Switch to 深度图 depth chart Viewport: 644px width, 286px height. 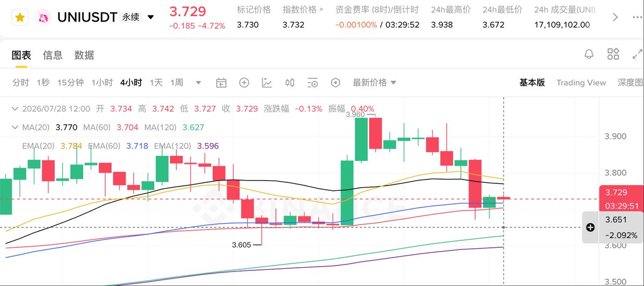point(630,83)
